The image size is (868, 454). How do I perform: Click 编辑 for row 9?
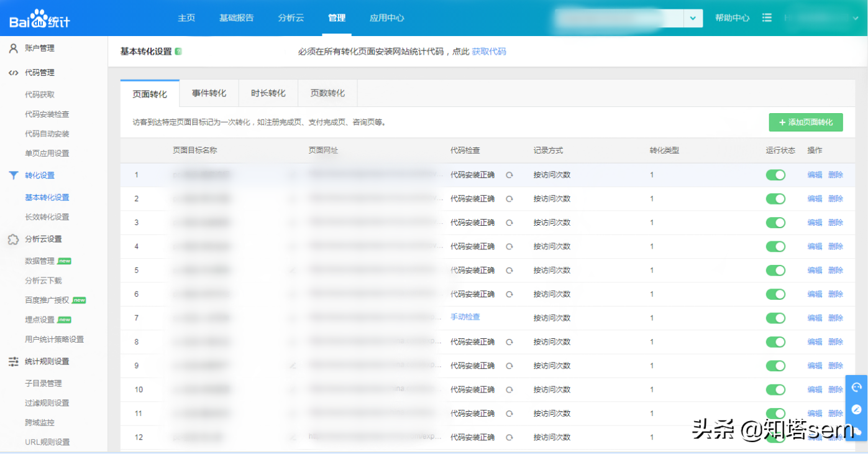[x=815, y=366]
